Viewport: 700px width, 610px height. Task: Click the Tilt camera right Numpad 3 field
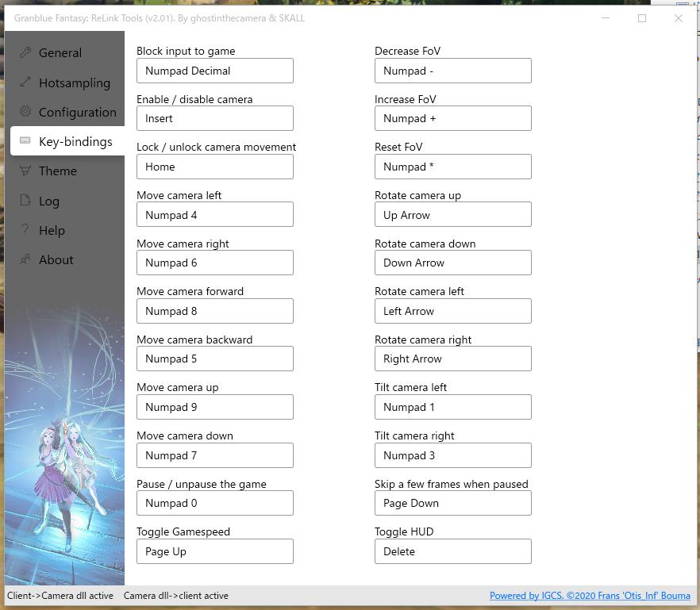coord(452,455)
